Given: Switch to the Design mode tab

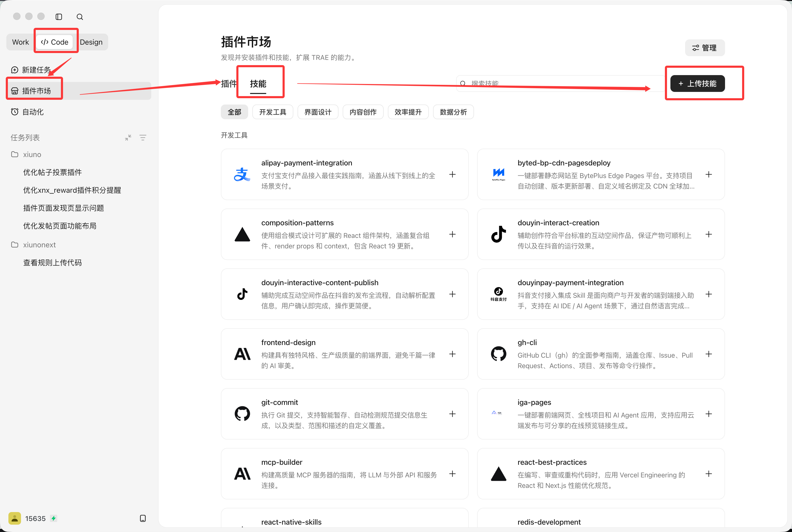Looking at the screenshot, I should coord(91,42).
